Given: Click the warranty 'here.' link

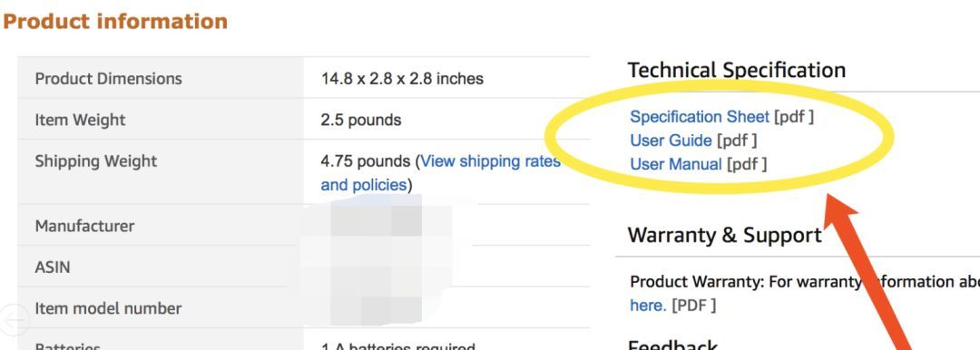Looking at the screenshot, I should [648, 306].
